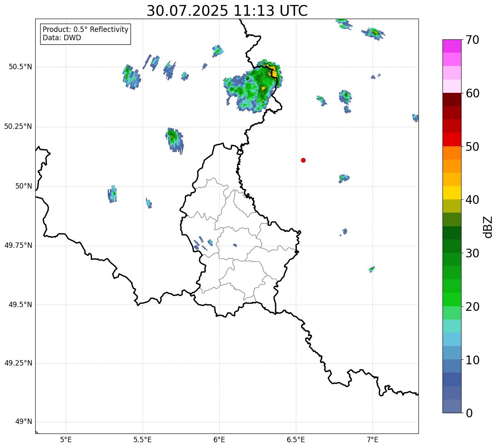Click the 7°E longitude label

[x=372, y=439]
